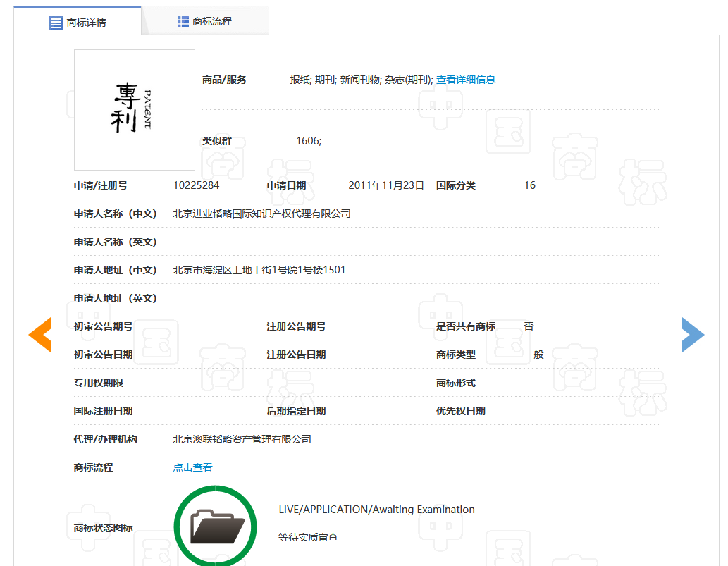This screenshot has width=728, height=566.
Task: Click the 后期指定日期 label
Action: 296,412
